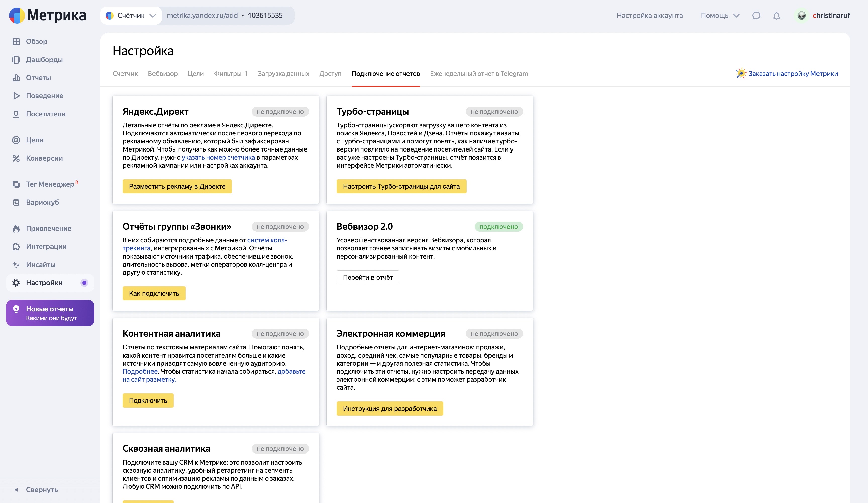Screen dimensions: 868x503
Task: Open the Фильтры tab
Action: [230, 73]
